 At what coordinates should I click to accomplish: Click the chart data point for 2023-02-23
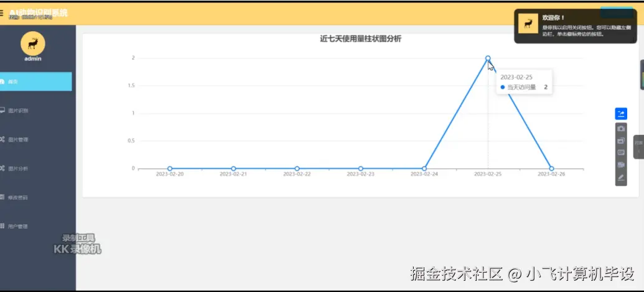tap(361, 168)
